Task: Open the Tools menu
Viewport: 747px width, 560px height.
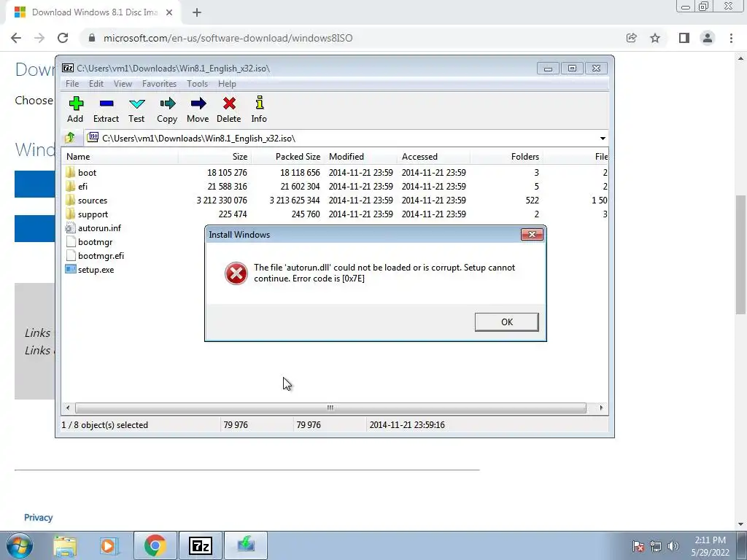Action: pos(197,84)
